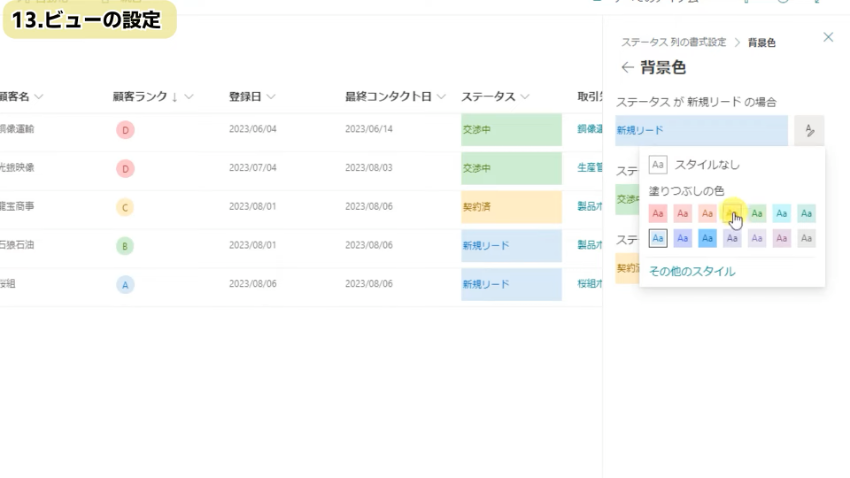Select the gray fill swatch
Image resolution: width=850 pixels, height=478 pixels.
[x=806, y=238]
